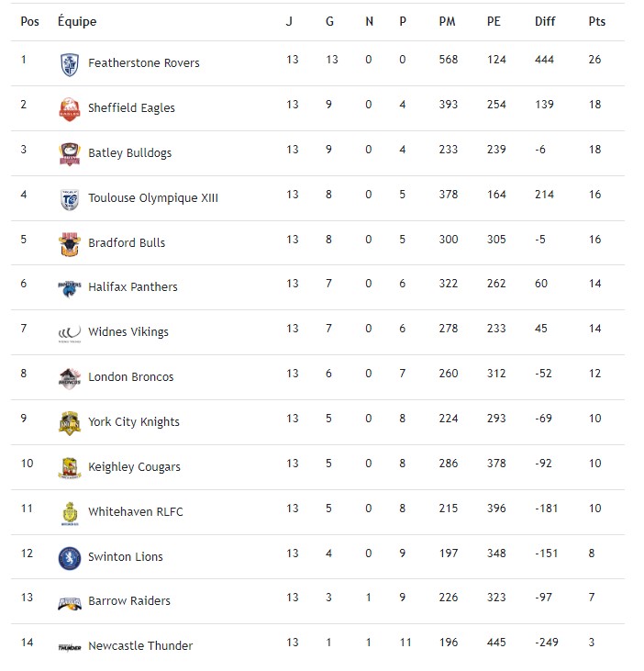Viewport: 644px width, 671px height.
Task: Open the Barrow Raiders team name link
Action: [x=128, y=601]
